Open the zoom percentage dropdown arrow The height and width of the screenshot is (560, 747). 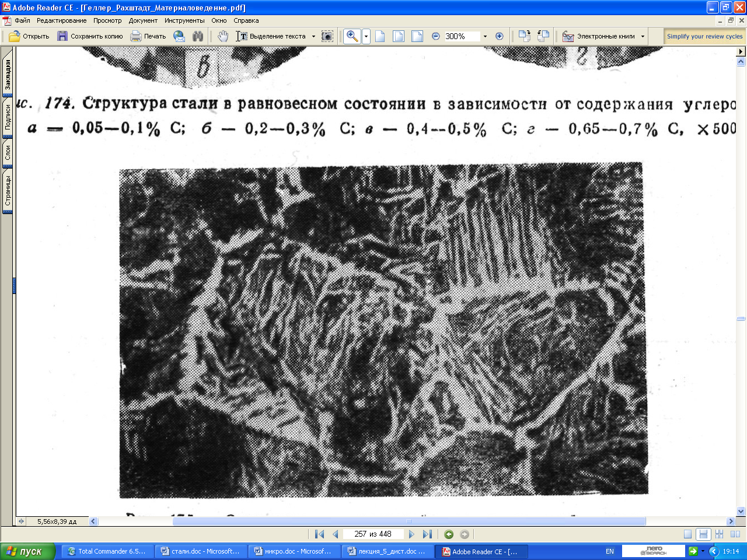pos(485,36)
